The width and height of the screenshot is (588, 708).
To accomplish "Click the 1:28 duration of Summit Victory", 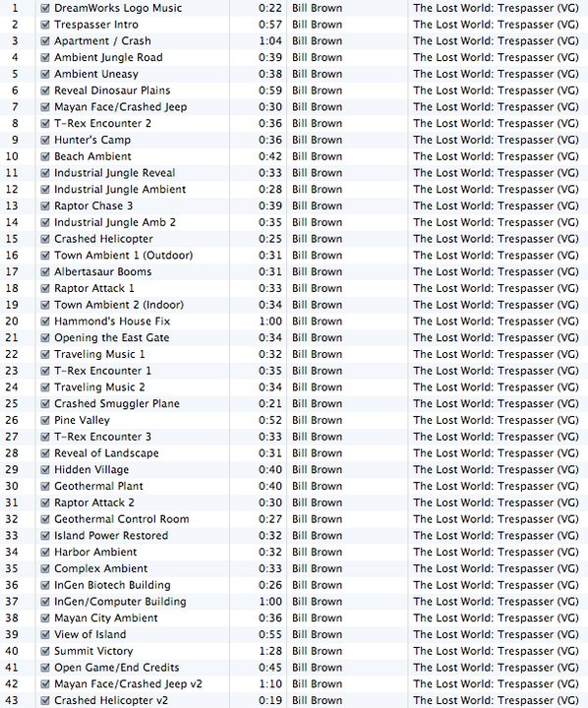I will pos(270,651).
